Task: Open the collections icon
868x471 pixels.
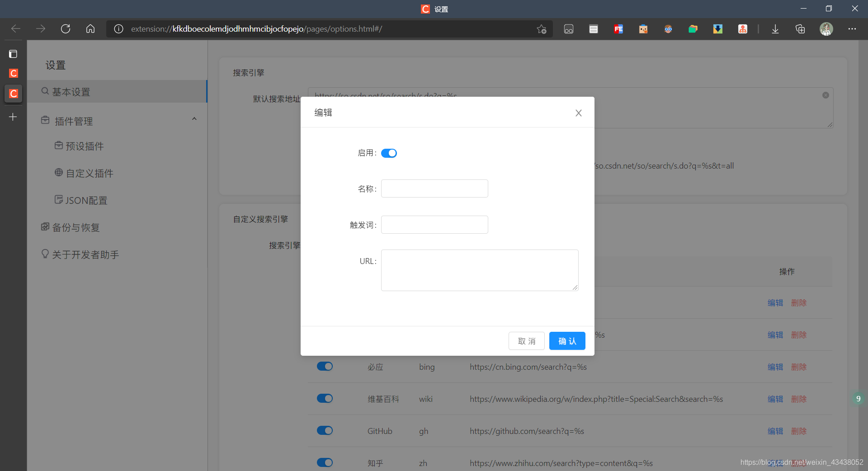Action: pyautogui.click(x=800, y=29)
